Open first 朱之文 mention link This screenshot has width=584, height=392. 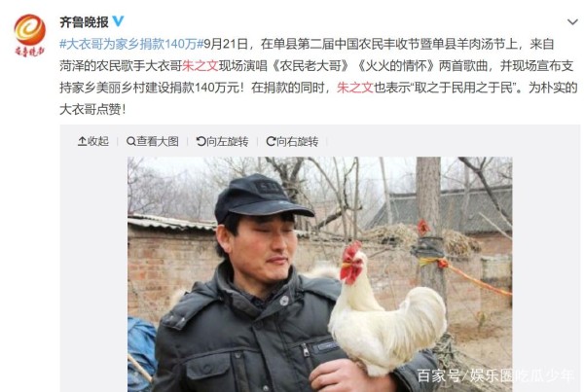[x=200, y=66]
